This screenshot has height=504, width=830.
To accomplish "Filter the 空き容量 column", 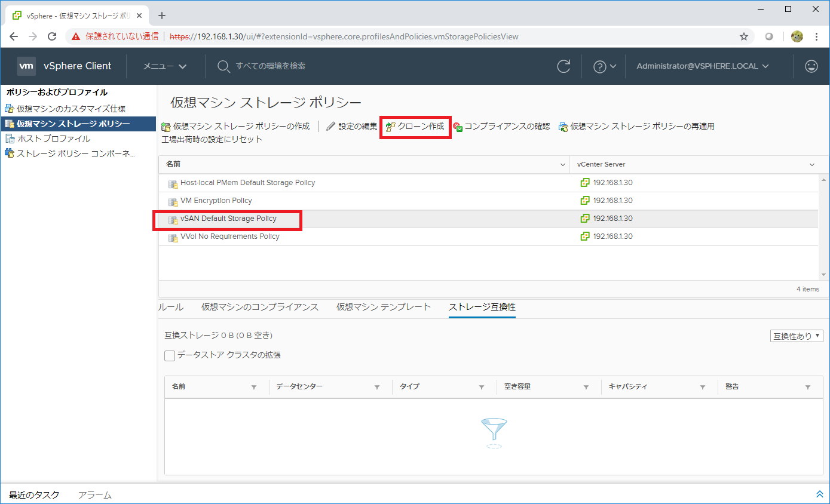I will coord(586,387).
